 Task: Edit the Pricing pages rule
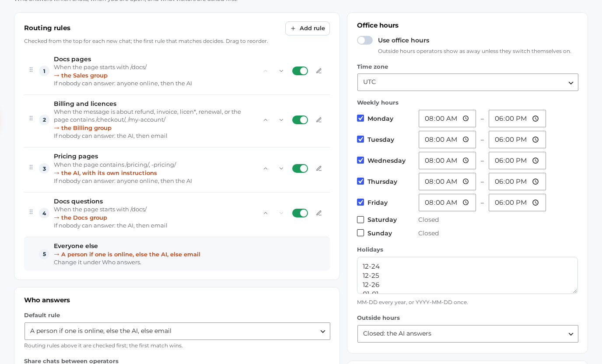click(x=319, y=168)
